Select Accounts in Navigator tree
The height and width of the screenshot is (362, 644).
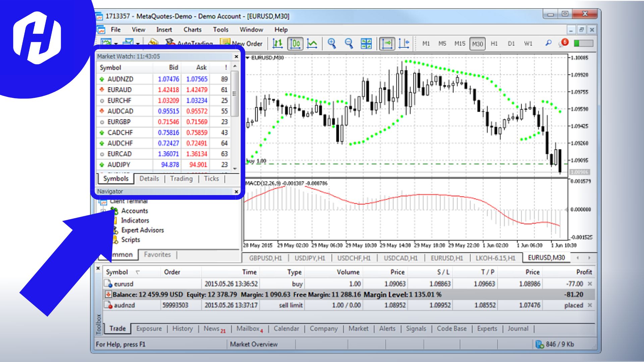point(135,211)
